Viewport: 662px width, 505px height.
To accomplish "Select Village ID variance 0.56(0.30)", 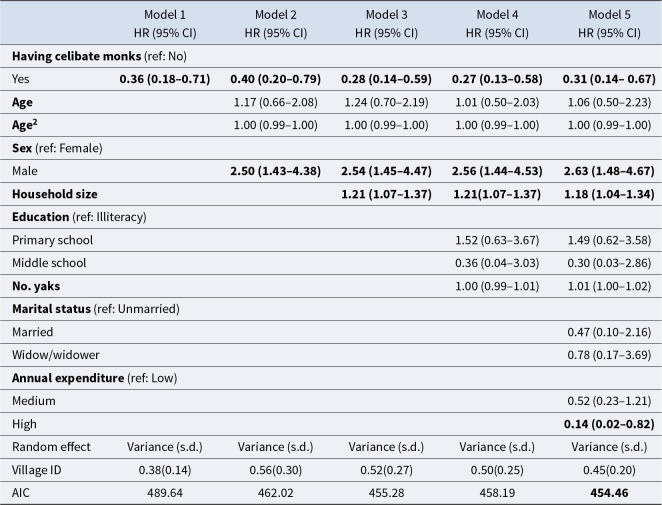I will coord(276,470).
